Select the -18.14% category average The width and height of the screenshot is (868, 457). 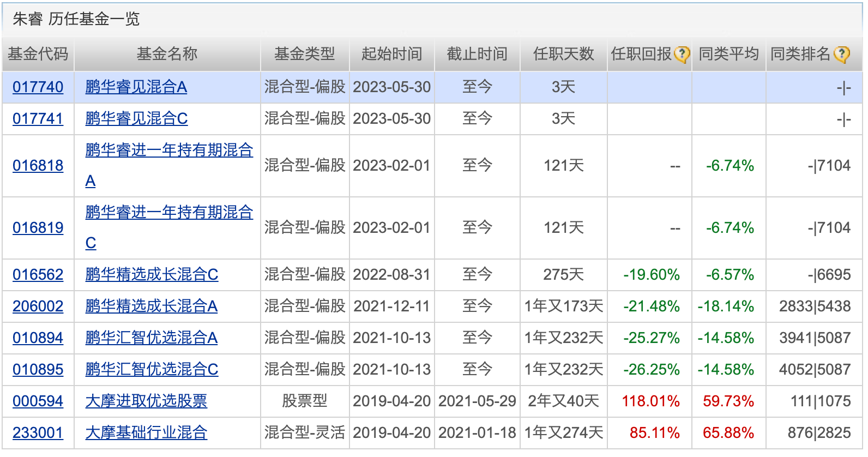click(x=726, y=306)
